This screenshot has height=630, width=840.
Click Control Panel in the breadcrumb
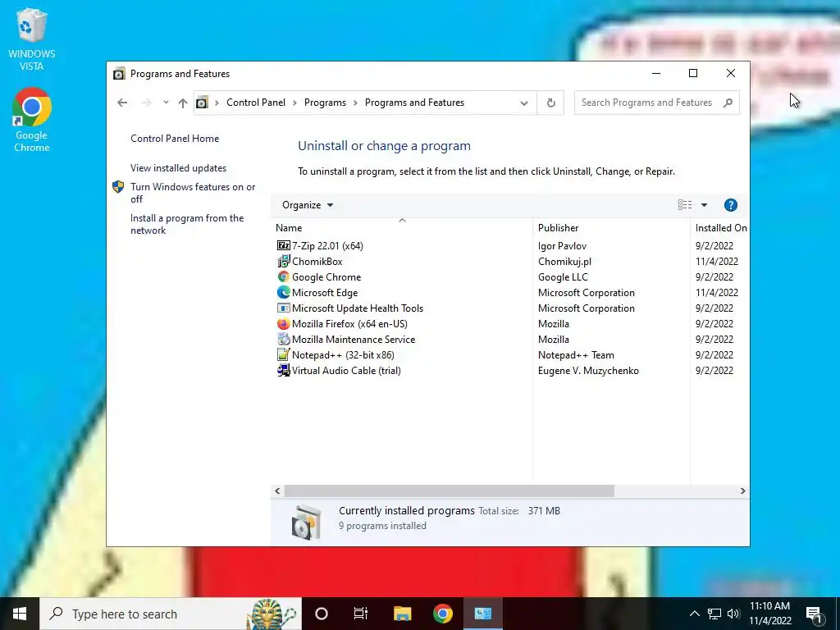tap(256, 103)
